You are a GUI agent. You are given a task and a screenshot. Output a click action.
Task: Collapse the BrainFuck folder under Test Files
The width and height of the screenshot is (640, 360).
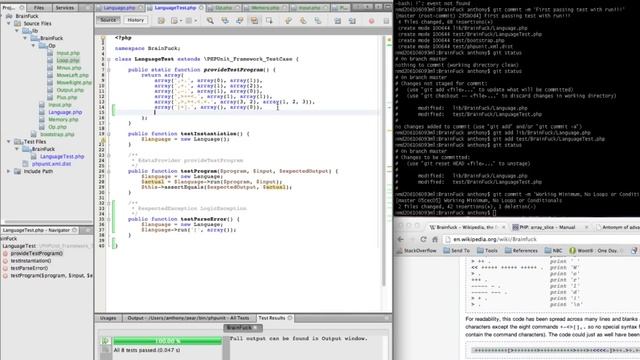(17, 149)
